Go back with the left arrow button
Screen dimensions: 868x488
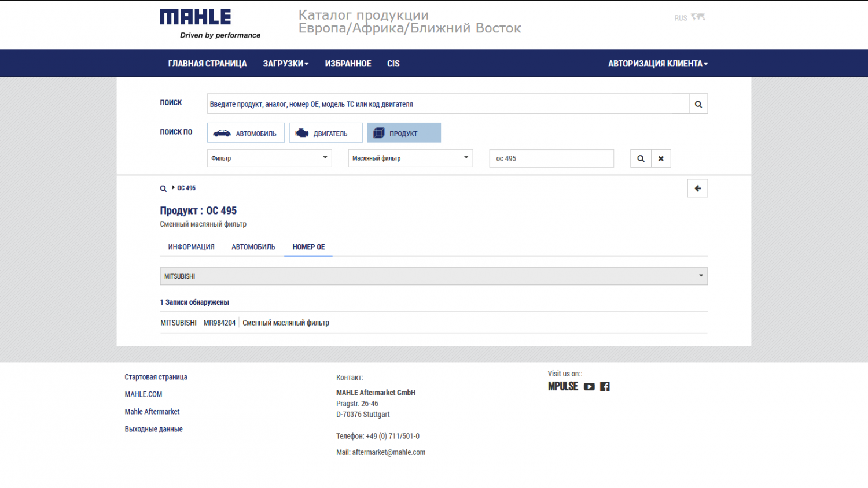pyautogui.click(x=697, y=188)
